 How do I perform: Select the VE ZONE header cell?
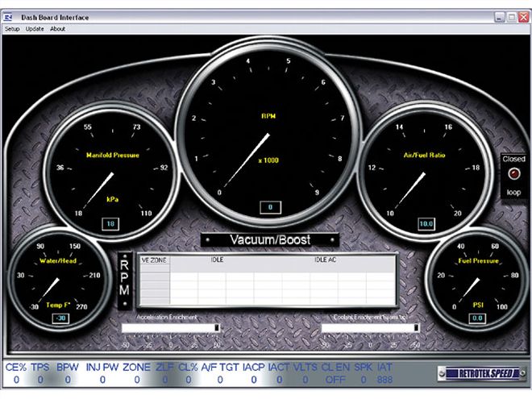154,260
